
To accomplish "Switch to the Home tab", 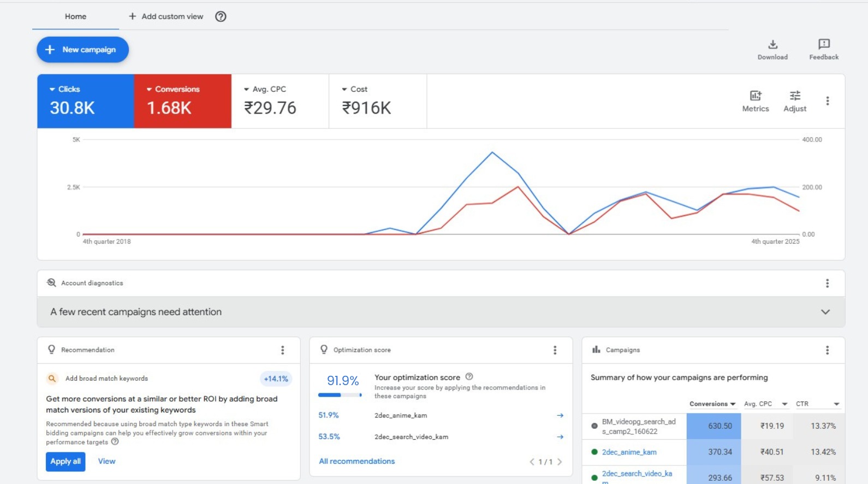I will pyautogui.click(x=75, y=16).
